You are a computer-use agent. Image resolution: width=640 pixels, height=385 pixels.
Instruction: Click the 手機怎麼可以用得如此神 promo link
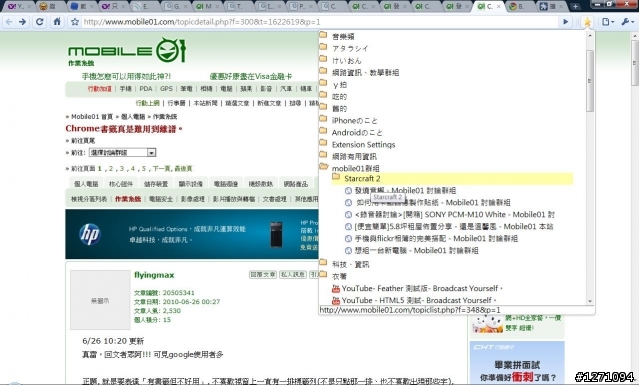click(x=126, y=76)
